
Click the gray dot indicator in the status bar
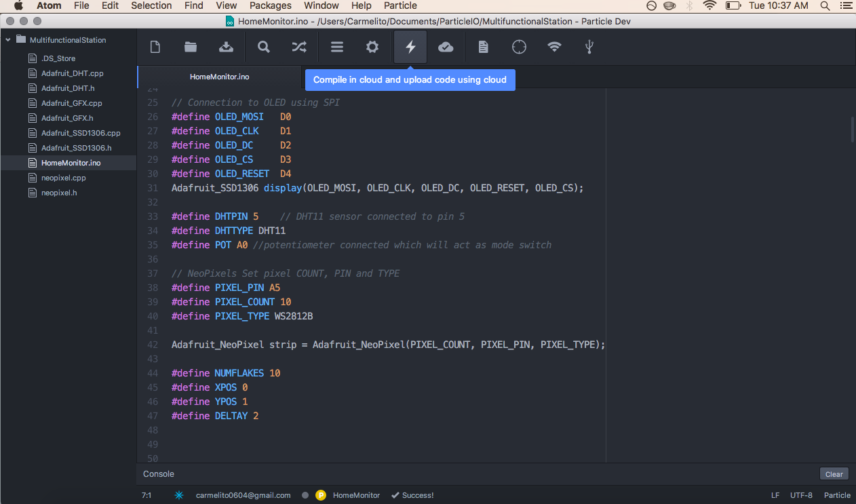tap(305, 495)
